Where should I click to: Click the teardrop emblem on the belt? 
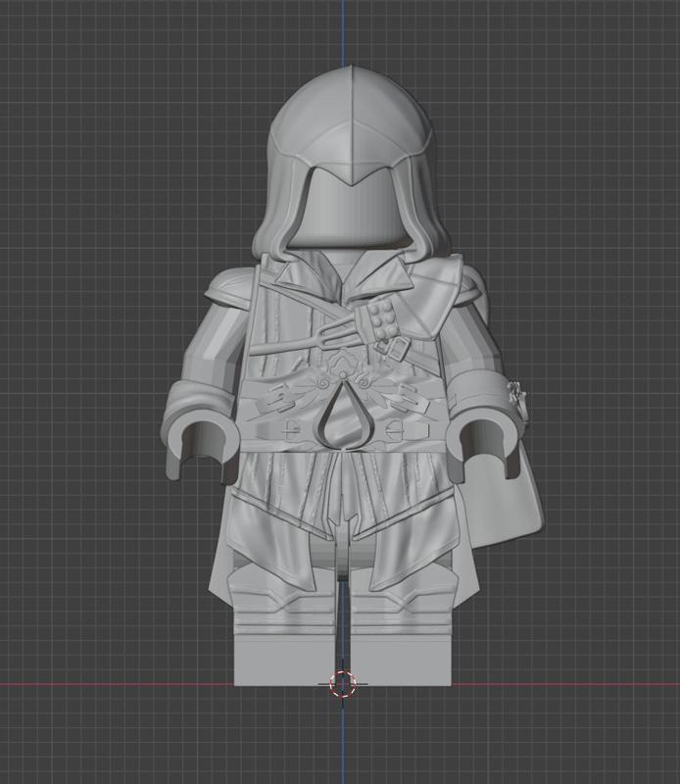[x=344, y=414]
